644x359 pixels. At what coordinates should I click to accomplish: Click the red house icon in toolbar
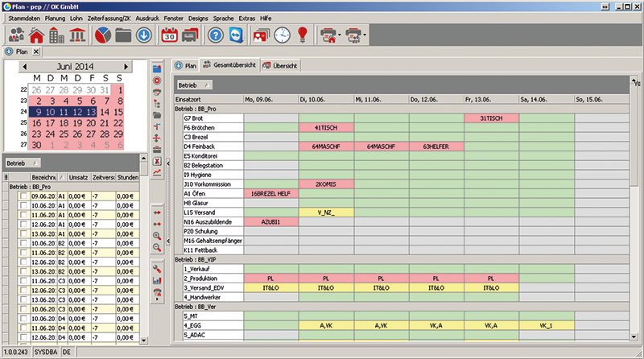36,35
